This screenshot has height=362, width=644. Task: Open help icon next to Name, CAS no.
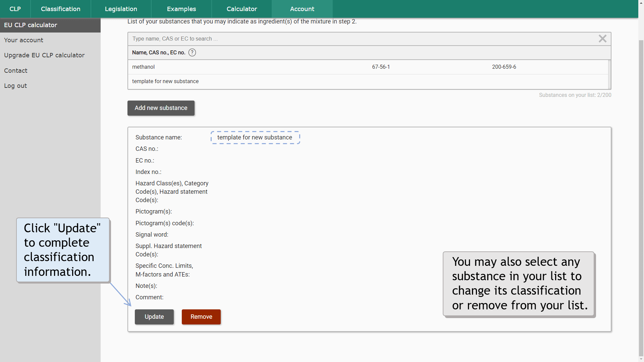(192, 53)
